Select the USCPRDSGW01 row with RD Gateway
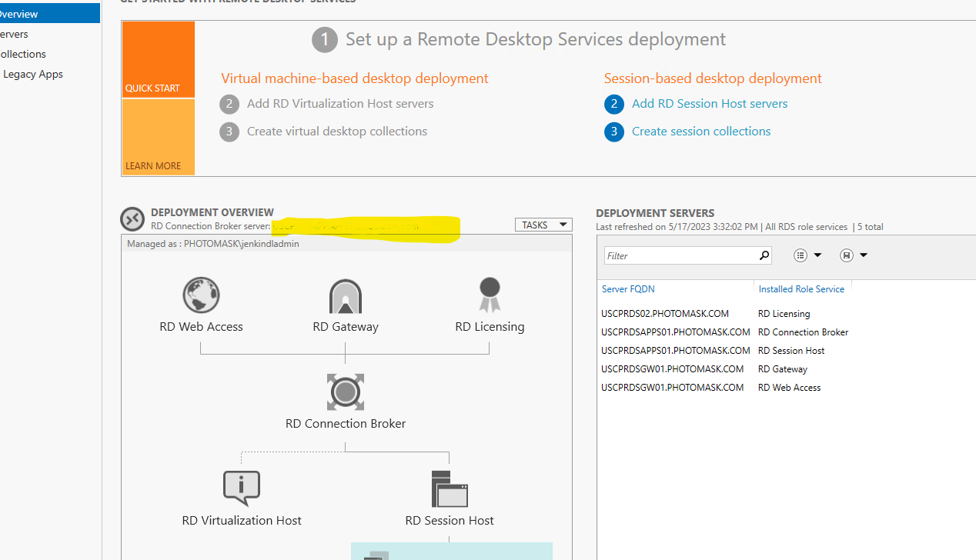Screen dimensions: 976x560 click(x=785, y=369)
